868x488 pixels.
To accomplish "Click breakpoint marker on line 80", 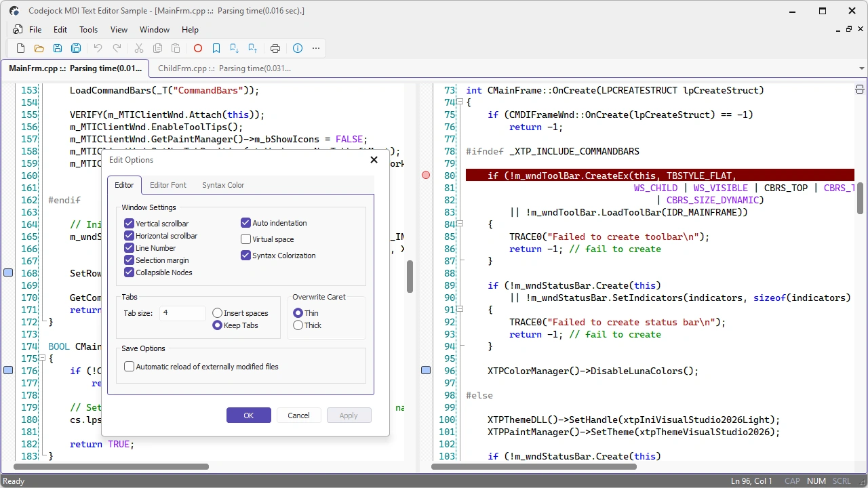I will [x=426, y=176].
